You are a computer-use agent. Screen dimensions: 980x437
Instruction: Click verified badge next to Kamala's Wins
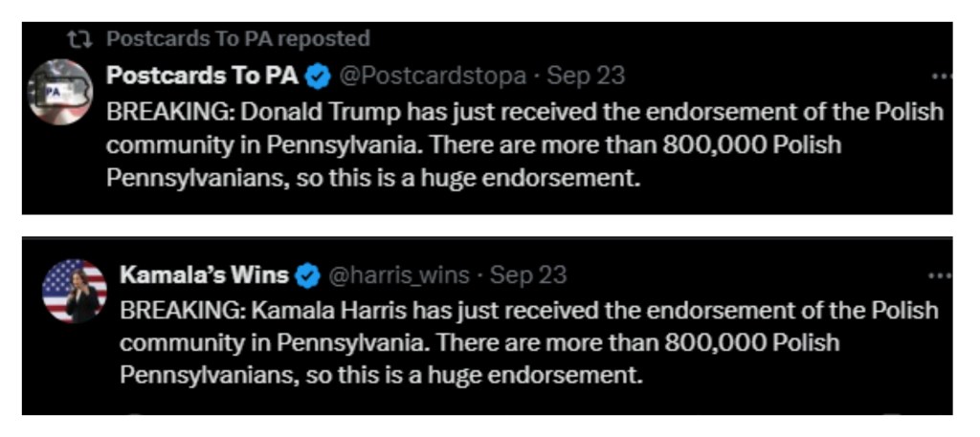307,276
